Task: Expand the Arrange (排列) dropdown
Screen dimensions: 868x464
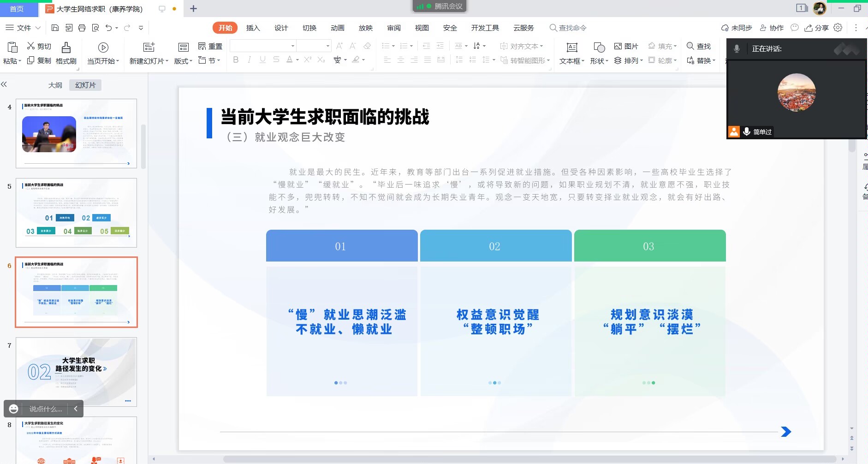Action: [628, 60]
